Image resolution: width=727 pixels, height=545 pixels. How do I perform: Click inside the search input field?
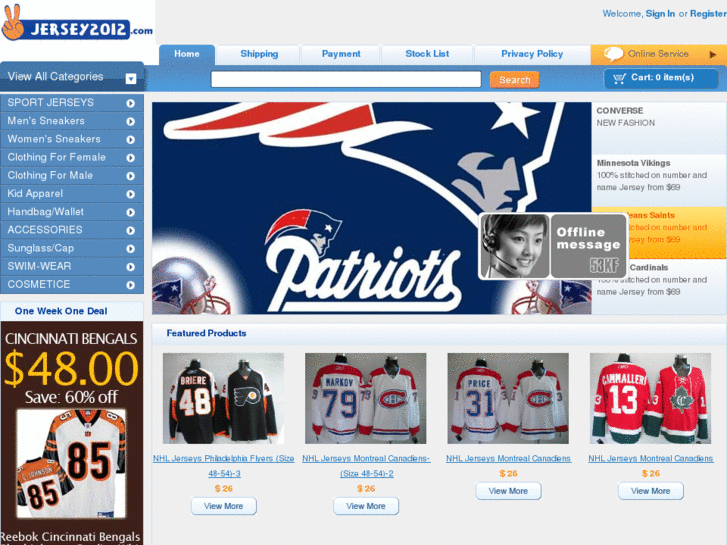[346, 79]
